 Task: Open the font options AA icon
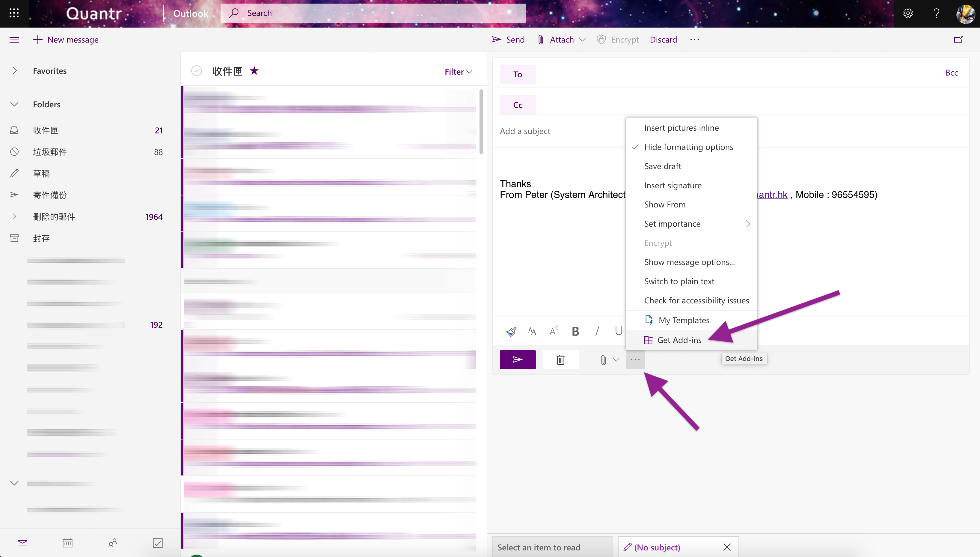coord(532,331)
